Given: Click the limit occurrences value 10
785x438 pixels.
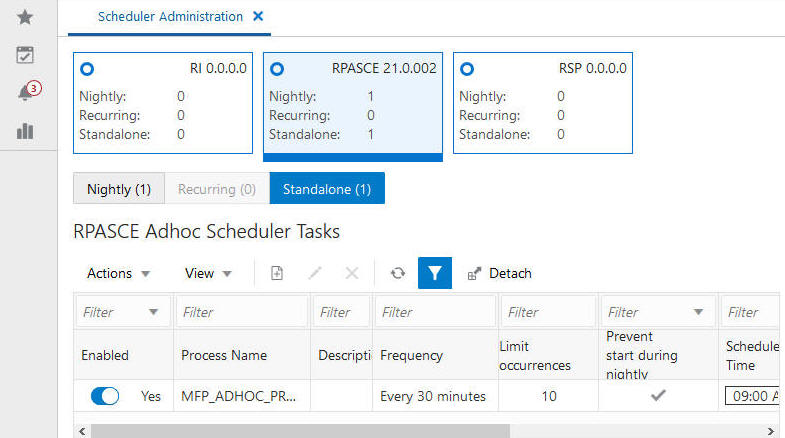Looking at the screenshot, I should 549,396.
